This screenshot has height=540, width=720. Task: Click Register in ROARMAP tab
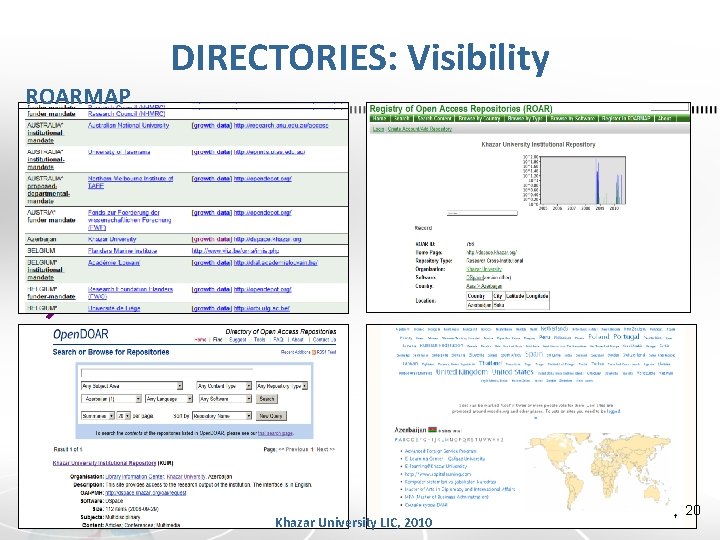[x=626, y=118]
